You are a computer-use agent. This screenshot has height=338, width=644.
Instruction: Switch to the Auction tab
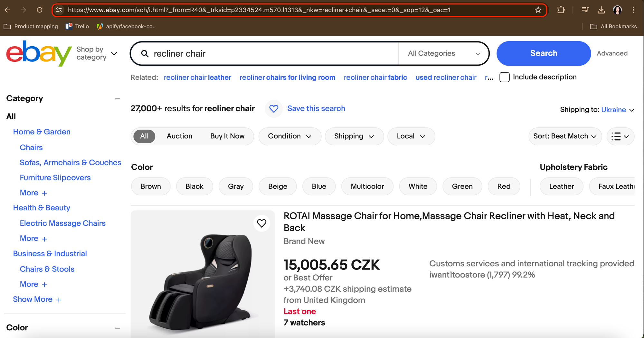pos(179,136)
